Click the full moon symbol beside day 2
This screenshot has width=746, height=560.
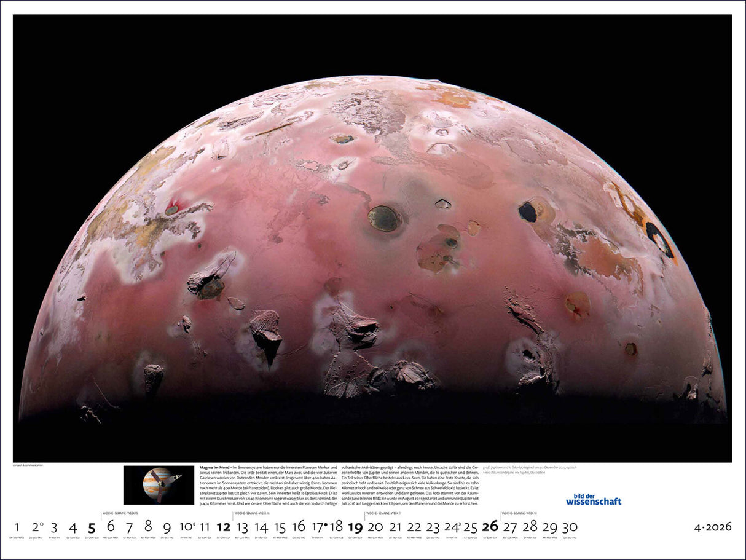tap(42, 524)
